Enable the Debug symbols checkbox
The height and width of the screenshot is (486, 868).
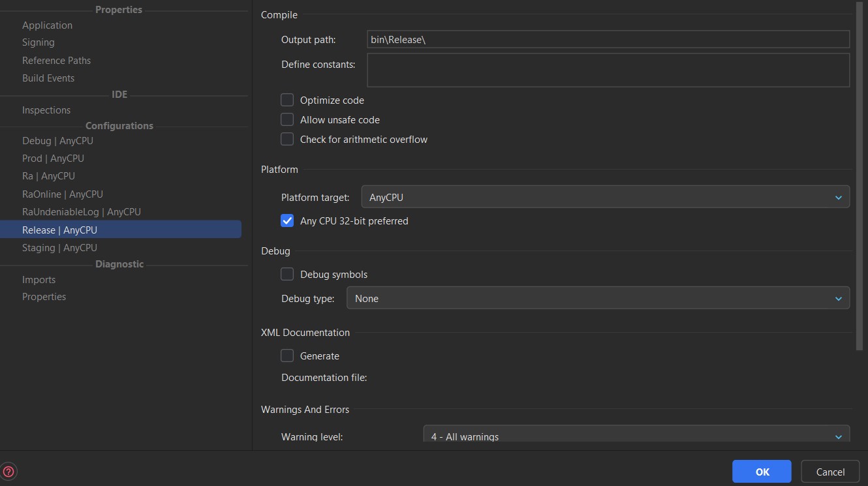click(287, 274)
